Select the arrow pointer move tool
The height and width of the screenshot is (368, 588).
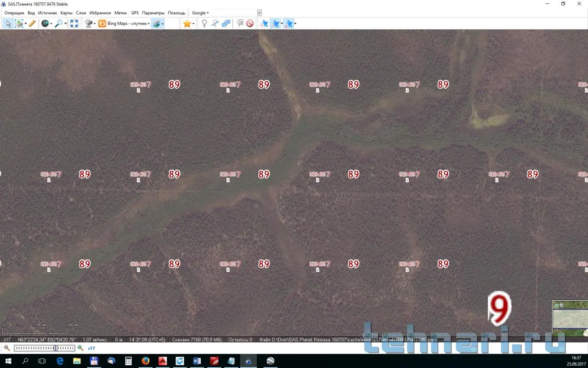pos(8,23)
